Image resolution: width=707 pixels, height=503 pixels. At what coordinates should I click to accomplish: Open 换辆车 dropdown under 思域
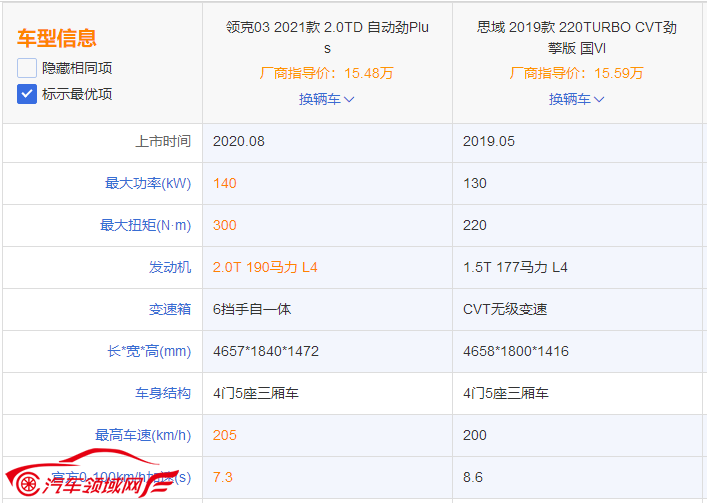coord(576,99)
